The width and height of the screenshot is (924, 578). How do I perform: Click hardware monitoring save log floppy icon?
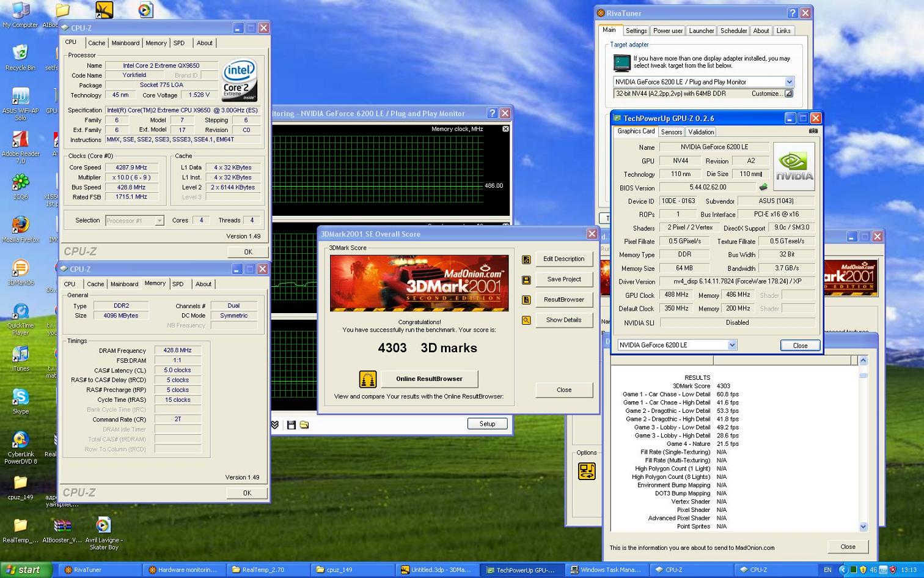tap(291, 424)
